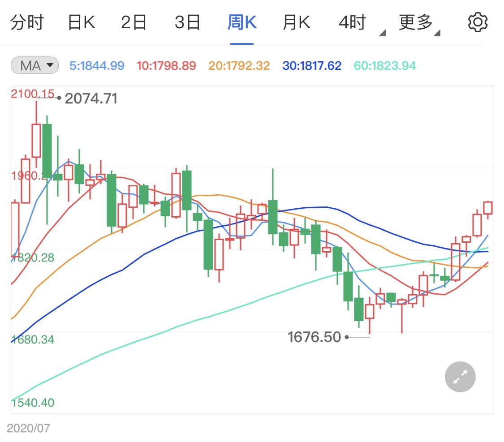Click the MA60 value 60:1823.94
The width and height of the screenshot is (504, 442).
[385, 66]
